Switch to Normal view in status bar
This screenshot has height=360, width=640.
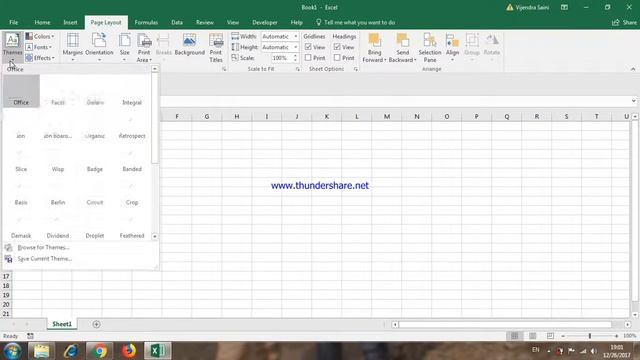(514, 336)
